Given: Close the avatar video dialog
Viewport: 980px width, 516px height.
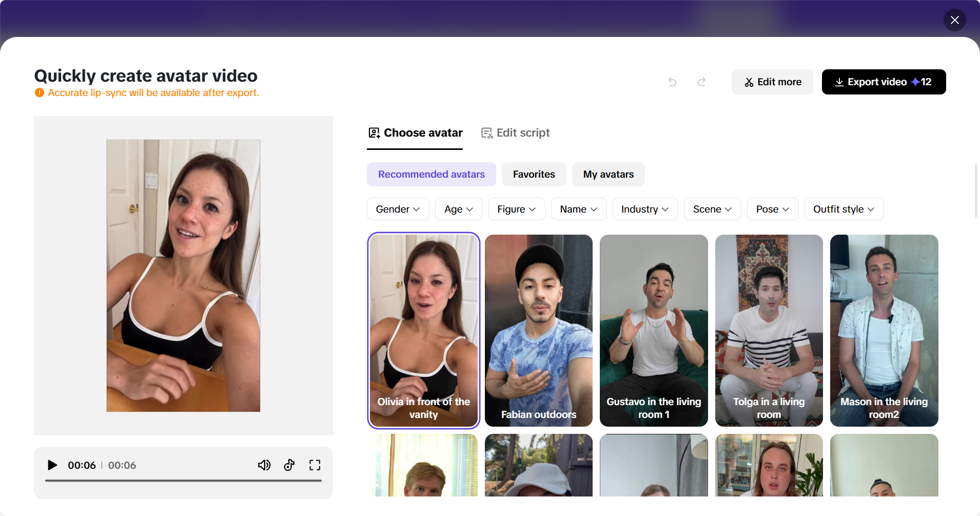Looking at the screenshot, I should [954, 20].
